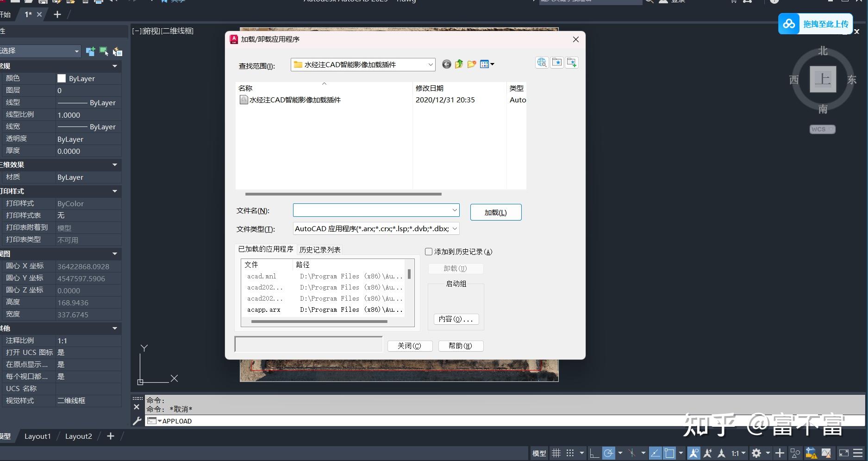Click into the 文件名 input field
The height and width of the screenshot is (461, 868).
(x=371, y=210)
